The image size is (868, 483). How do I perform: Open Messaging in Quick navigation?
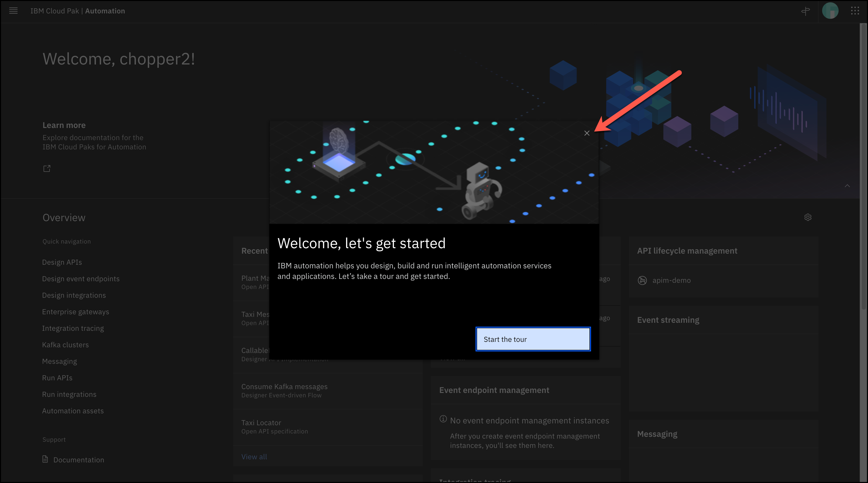pyautogui.click(x=59, y=361)
